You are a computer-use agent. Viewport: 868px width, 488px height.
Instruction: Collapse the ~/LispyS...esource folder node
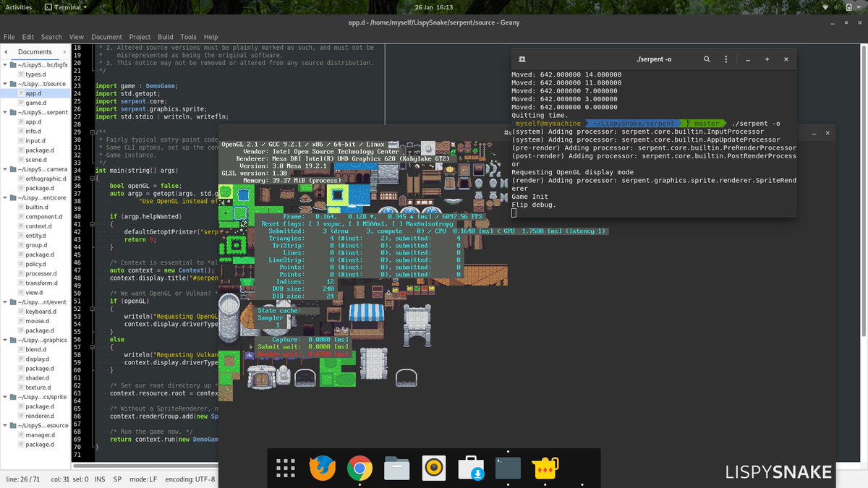7,426
